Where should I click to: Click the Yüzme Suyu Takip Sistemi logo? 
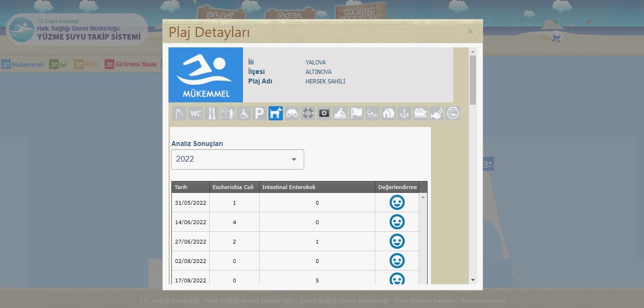[x=77, y=30]
